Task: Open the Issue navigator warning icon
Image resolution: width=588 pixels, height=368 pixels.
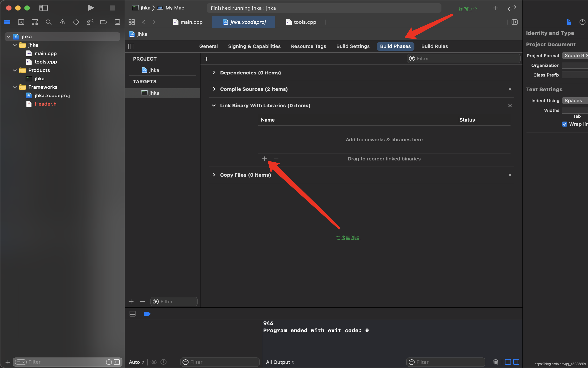Action: coord(62,22)
